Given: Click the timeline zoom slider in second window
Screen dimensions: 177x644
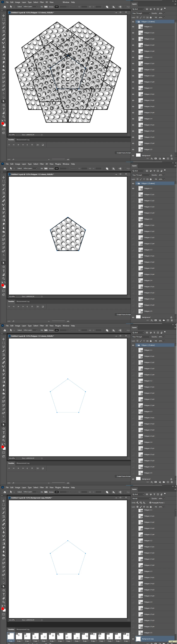Looking at the screenshot, I should coord(58,321).
